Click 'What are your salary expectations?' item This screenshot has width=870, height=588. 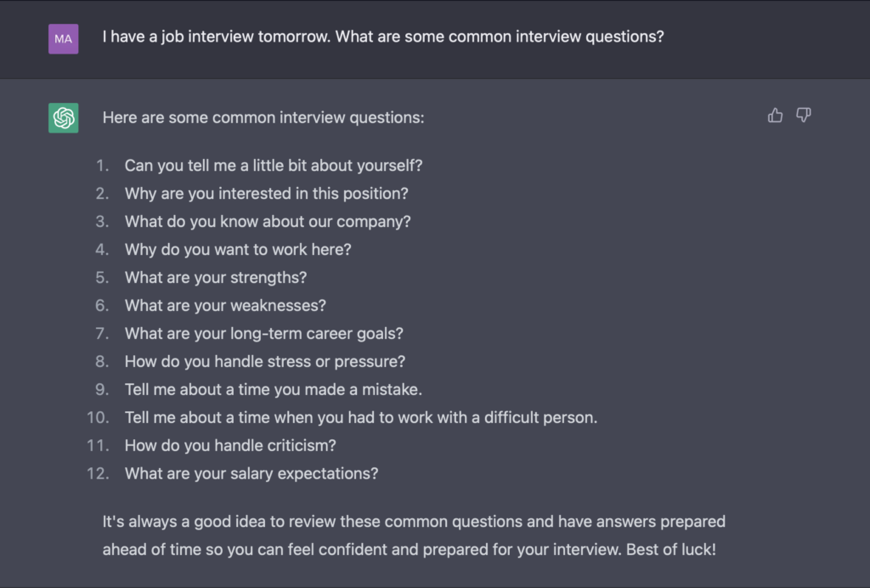click(251, 473)
